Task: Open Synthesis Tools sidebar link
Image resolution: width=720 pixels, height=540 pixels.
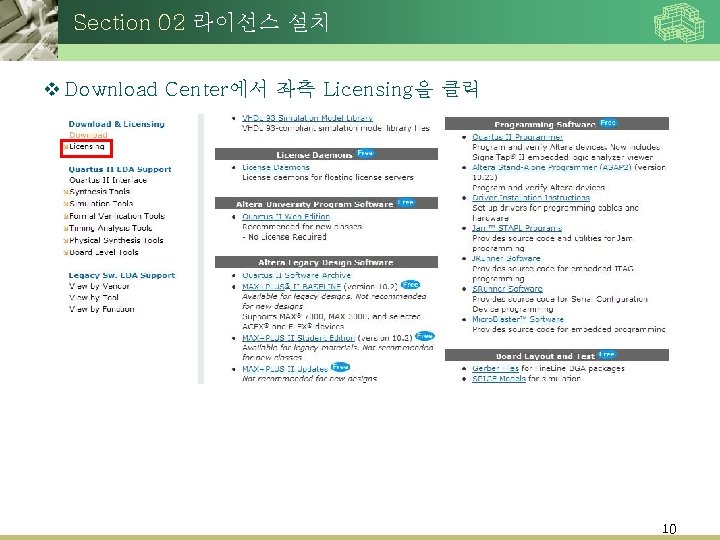Action: tap(100, 191)
